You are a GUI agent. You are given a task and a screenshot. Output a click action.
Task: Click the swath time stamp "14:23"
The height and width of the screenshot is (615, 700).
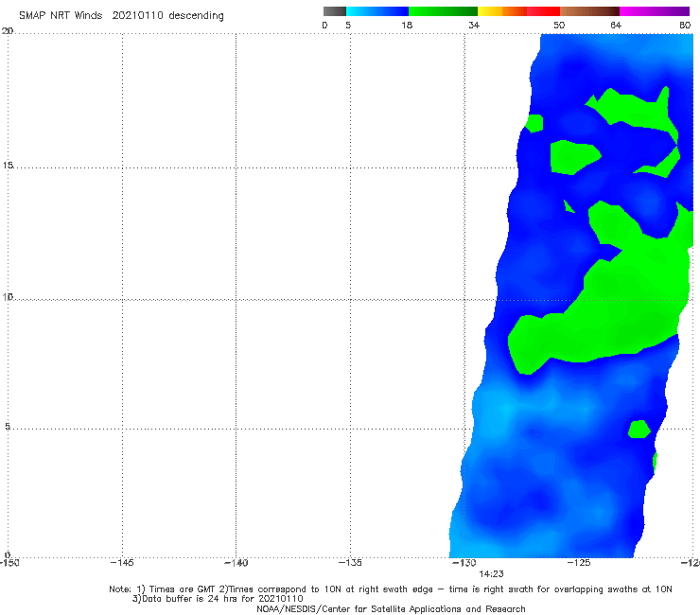tap(491, 574)
